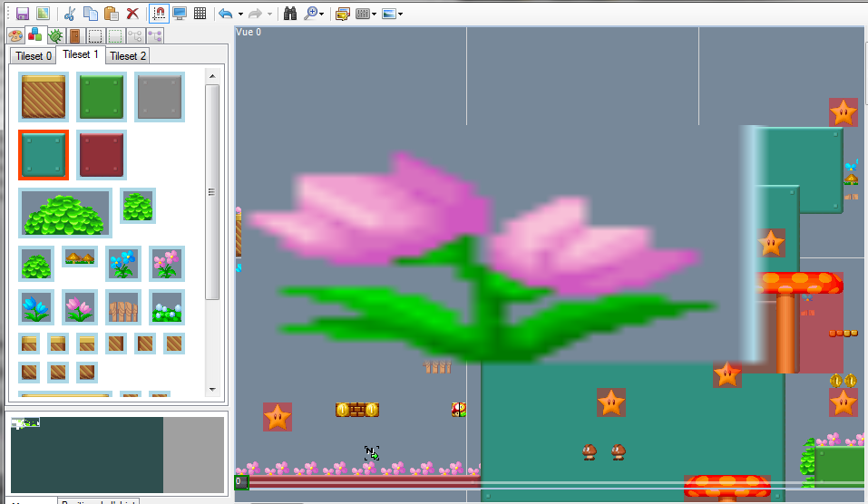Expand the zoom level dropdown arrow
Viewport: 868px width, 504px height.
point(322,14)
